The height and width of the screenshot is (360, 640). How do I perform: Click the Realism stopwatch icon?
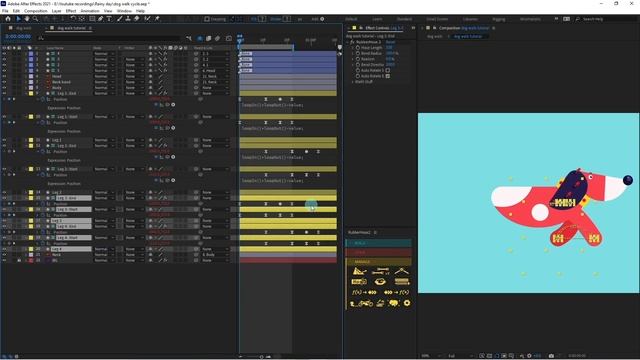(358, 59)
